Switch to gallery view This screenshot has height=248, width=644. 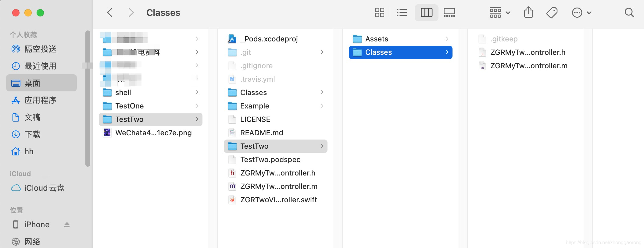click(449, 13)
